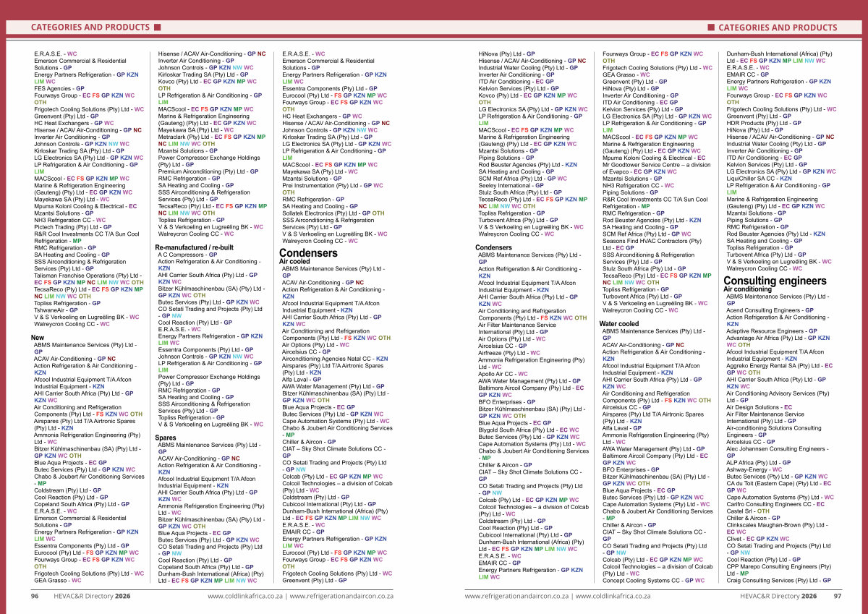Click page number 97 in footer
The image size is (868, 614).
[837, 597]
